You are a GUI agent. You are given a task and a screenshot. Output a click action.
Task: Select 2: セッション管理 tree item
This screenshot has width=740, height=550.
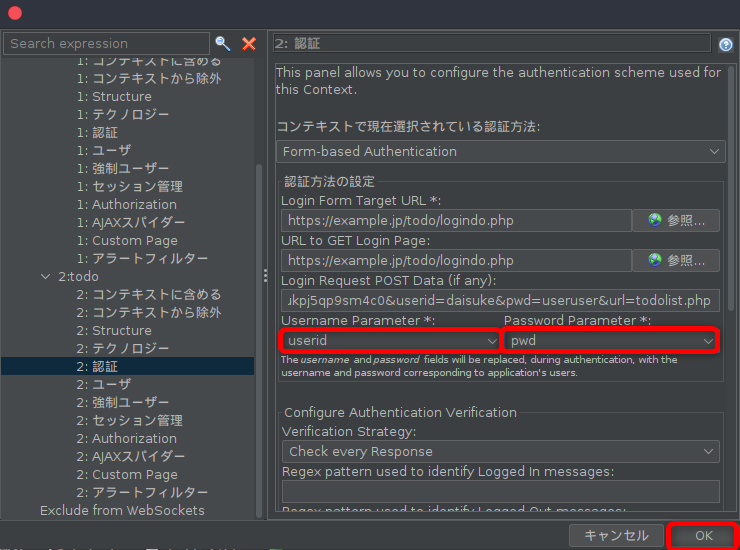click(x=130, y=421)
